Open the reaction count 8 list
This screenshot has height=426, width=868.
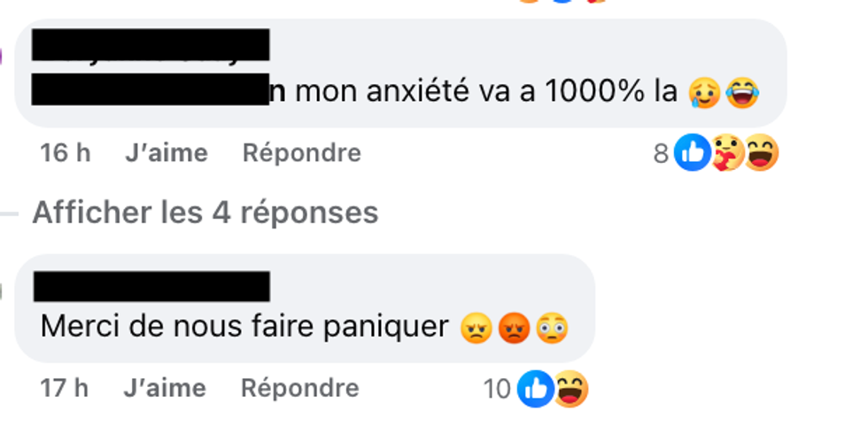coord(661,153)
